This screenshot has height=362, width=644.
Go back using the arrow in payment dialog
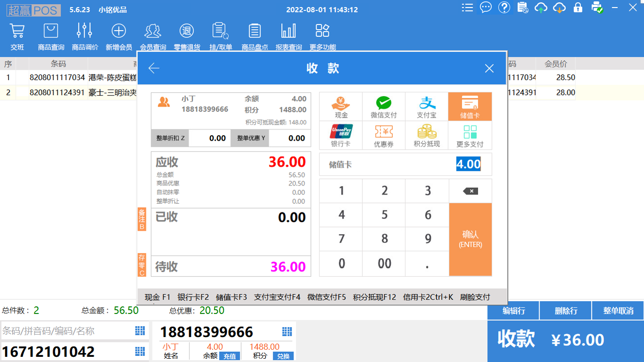click(154, 69)
